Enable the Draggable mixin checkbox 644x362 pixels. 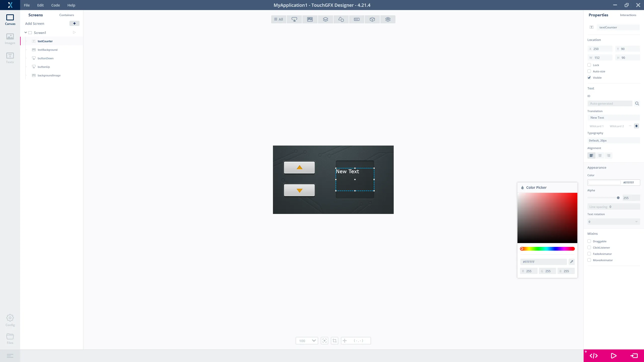click(589, 241)
